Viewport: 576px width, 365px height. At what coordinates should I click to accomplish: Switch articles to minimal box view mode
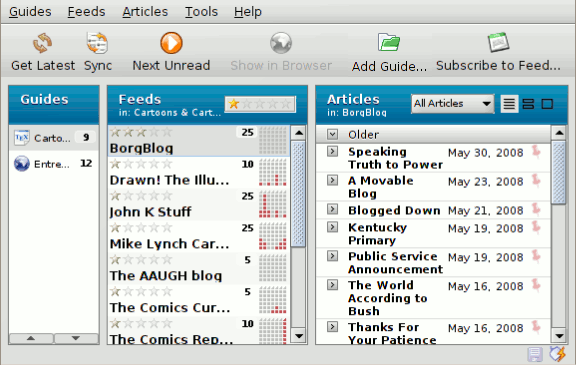pos(547,104)
